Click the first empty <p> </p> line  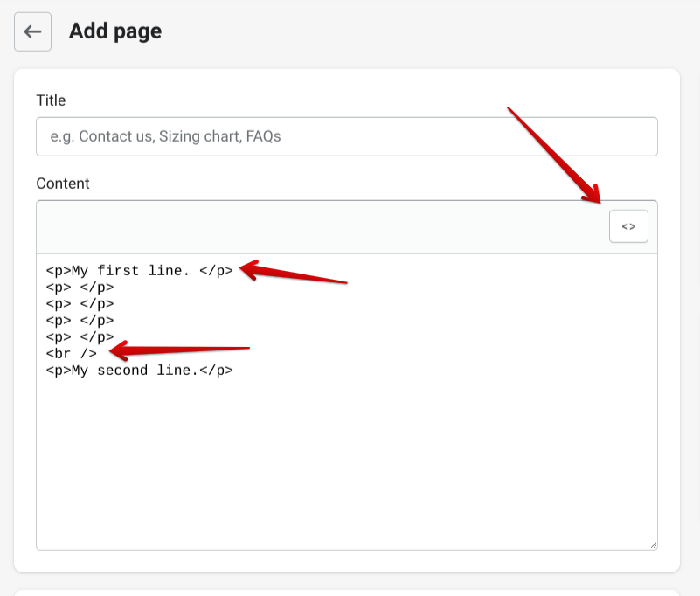[x=80, y=288]
